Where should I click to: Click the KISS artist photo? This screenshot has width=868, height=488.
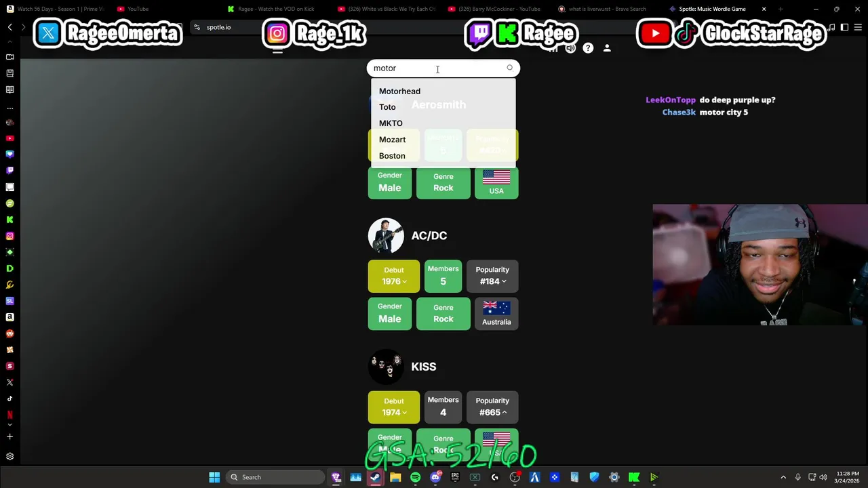(x=386, y=366)
